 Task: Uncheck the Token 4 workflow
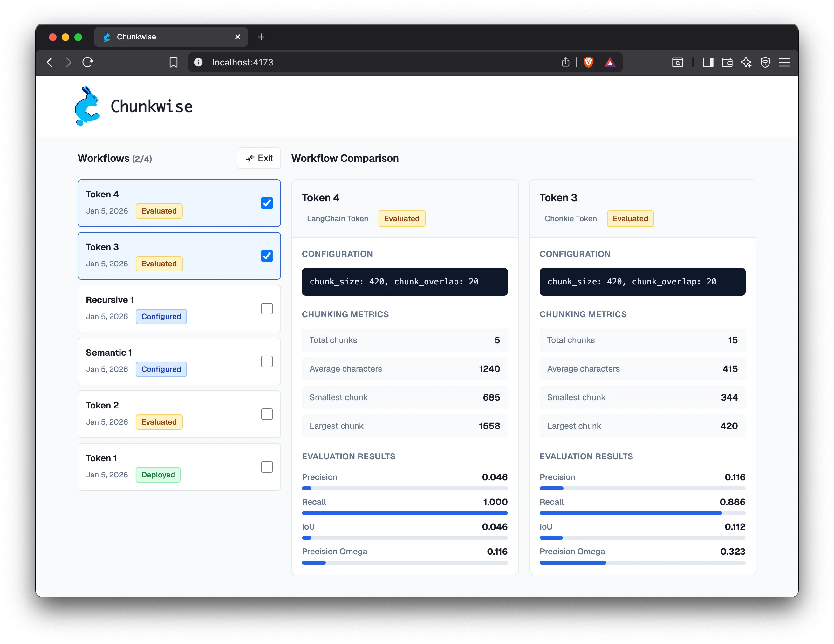[x=267, y=203]
